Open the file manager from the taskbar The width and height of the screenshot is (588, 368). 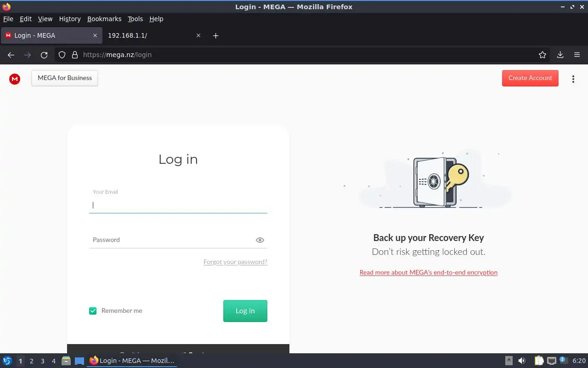click(x=66, y=361)
